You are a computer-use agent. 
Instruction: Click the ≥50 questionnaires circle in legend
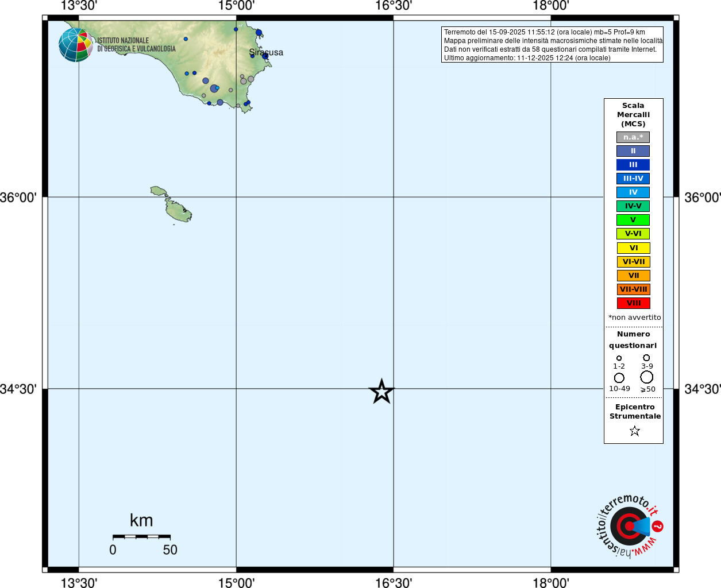(647, 377)
